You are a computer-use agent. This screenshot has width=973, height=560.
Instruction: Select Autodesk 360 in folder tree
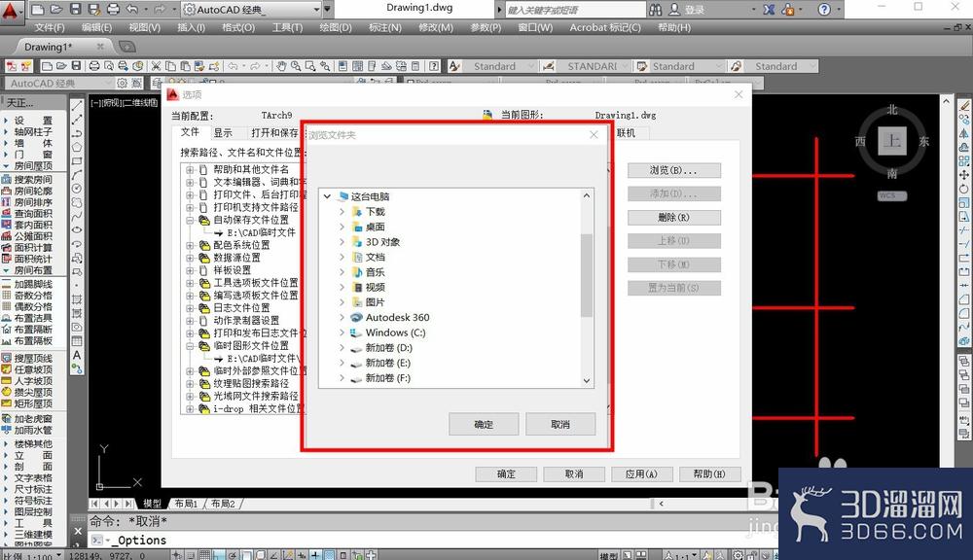pyautogui.click(x=397, y=318)
